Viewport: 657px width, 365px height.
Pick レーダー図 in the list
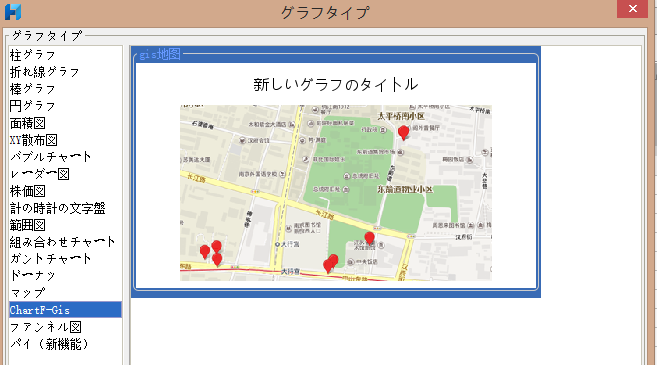coord(65,174)
